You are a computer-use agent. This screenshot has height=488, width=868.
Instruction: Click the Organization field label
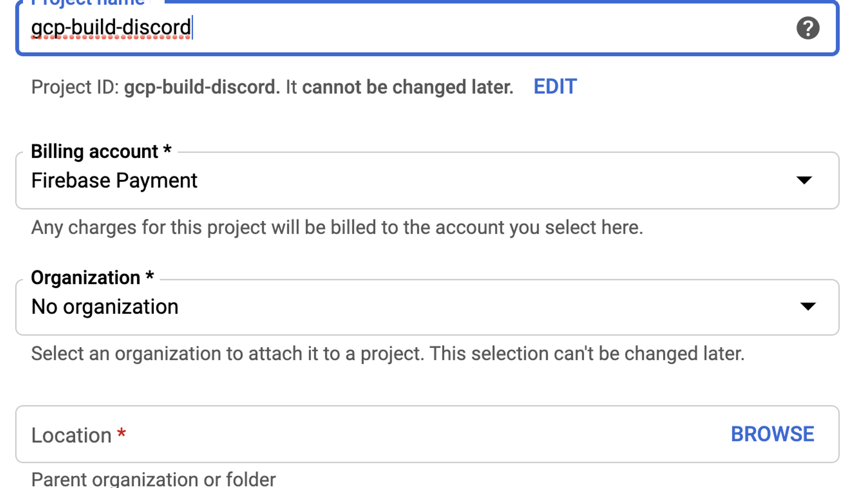(85, 278)
